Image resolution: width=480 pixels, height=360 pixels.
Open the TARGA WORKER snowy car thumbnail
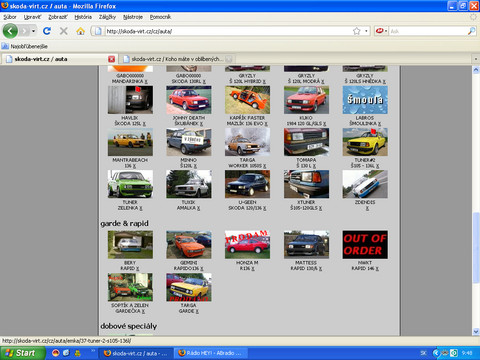pos(247,142)
